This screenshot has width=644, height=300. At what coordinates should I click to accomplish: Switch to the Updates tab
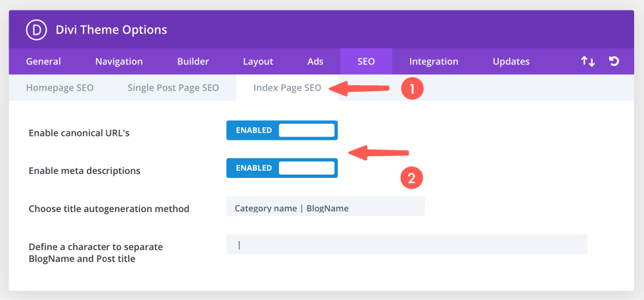[511, 62]
